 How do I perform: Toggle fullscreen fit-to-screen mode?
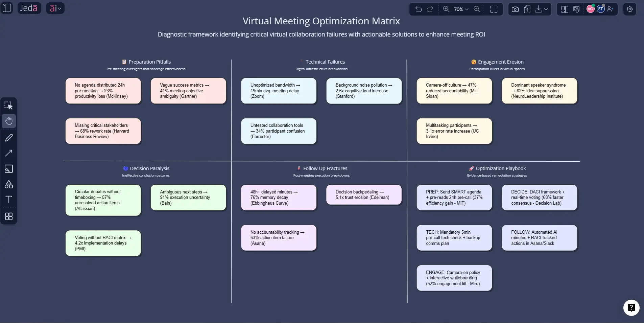pos(494,9)
